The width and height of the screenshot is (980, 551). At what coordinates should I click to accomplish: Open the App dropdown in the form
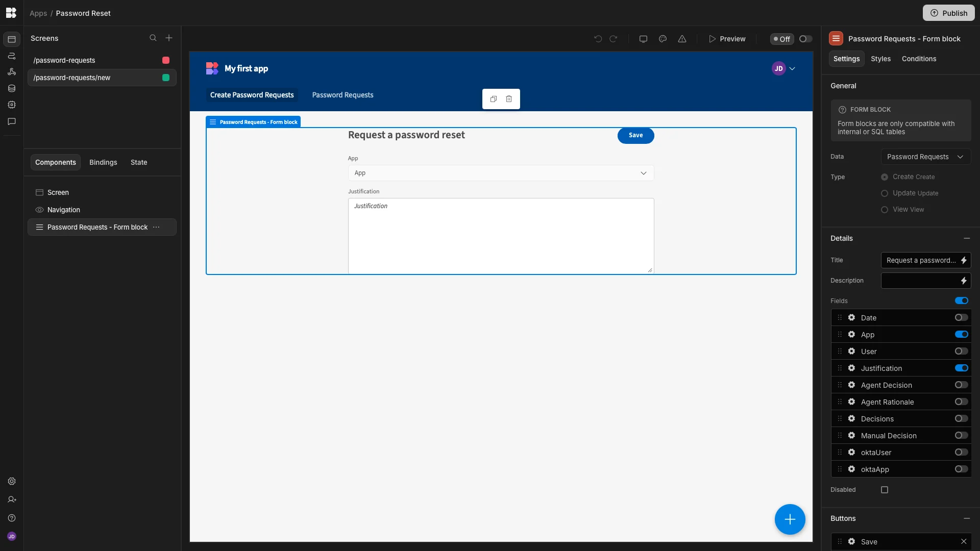tap(501, 173)
